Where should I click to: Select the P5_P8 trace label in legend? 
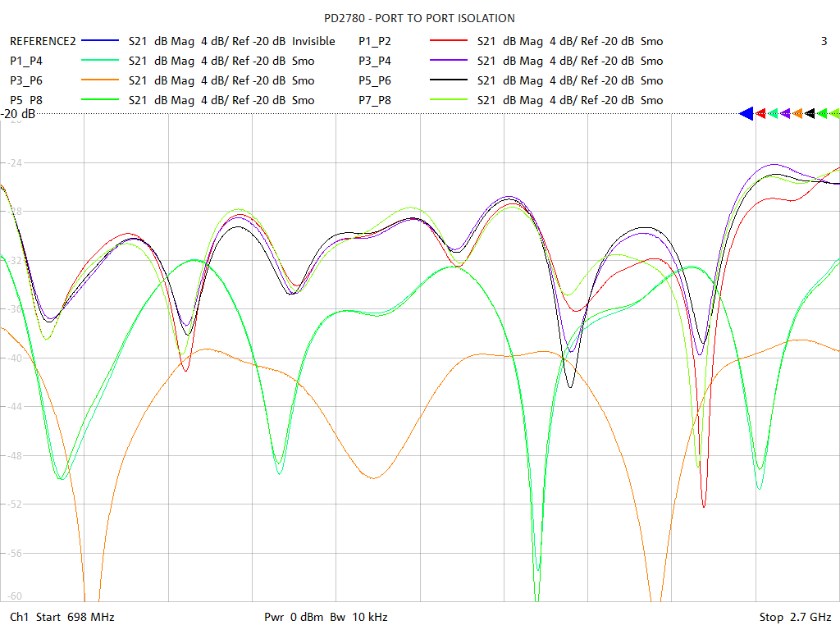(x=26, y=100)
